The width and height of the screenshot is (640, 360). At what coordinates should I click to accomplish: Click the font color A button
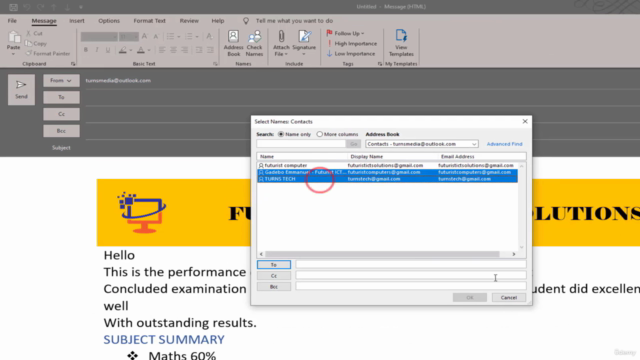coord(141,50)
